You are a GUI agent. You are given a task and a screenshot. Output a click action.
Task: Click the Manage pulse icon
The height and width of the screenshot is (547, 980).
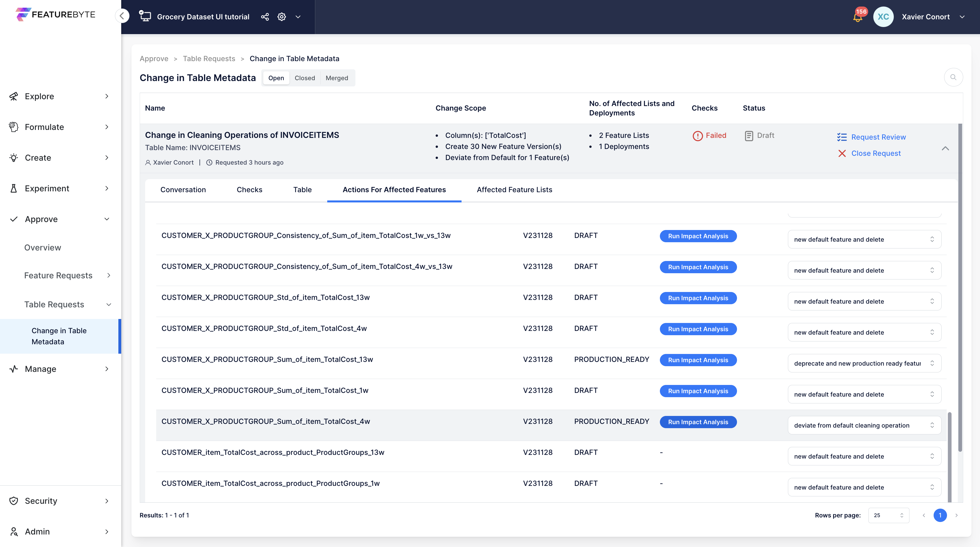pos(14,369)
